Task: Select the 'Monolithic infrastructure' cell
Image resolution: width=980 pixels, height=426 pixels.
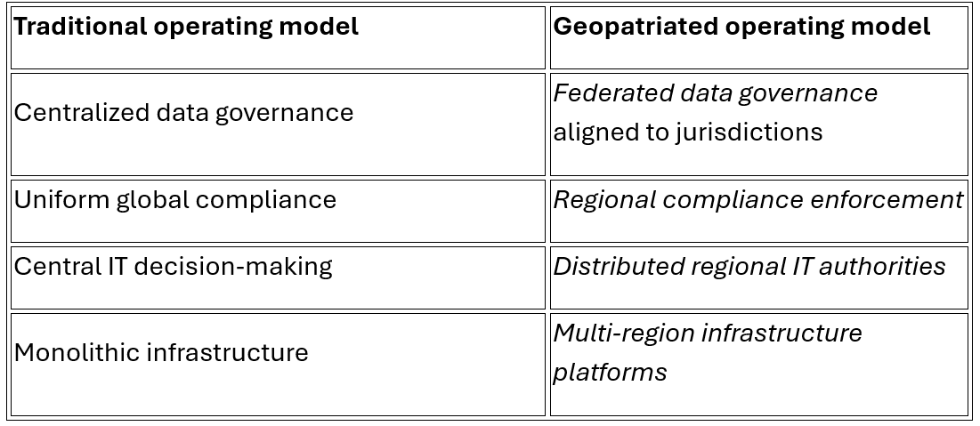Action: 277,364
